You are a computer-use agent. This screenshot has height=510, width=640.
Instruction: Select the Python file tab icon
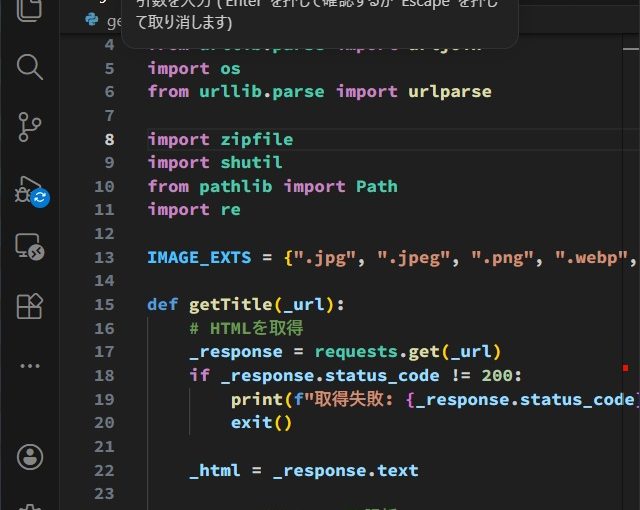[92, 19]
